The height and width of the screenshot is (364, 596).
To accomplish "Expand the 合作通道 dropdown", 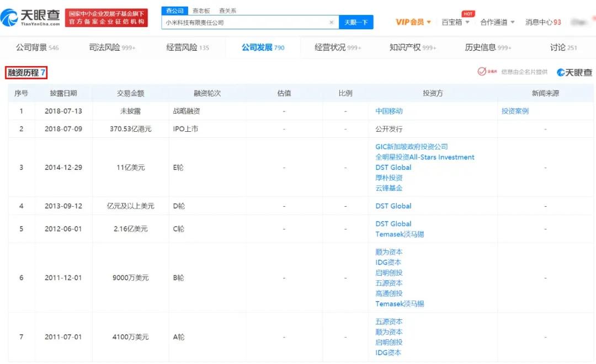I will coord(495,22).
